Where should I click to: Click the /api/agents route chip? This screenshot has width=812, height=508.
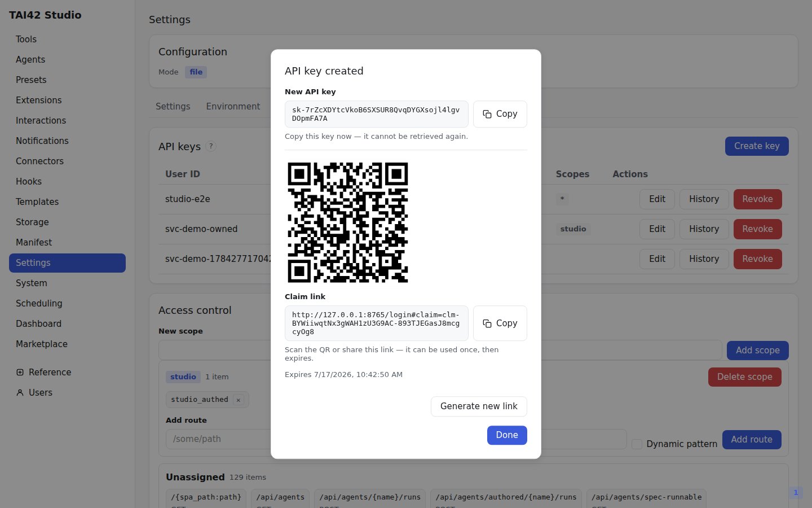point(280,498)
